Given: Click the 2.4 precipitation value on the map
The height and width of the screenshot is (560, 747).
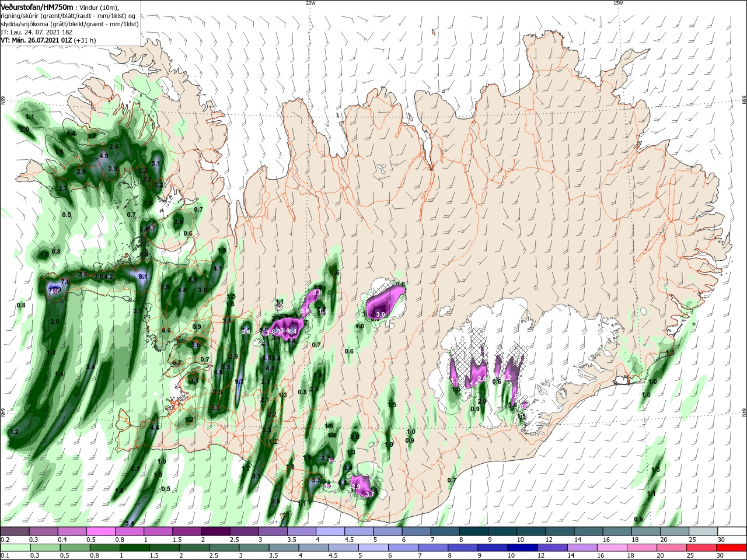Looking at the screenshot, I should [x=114, y=146].
